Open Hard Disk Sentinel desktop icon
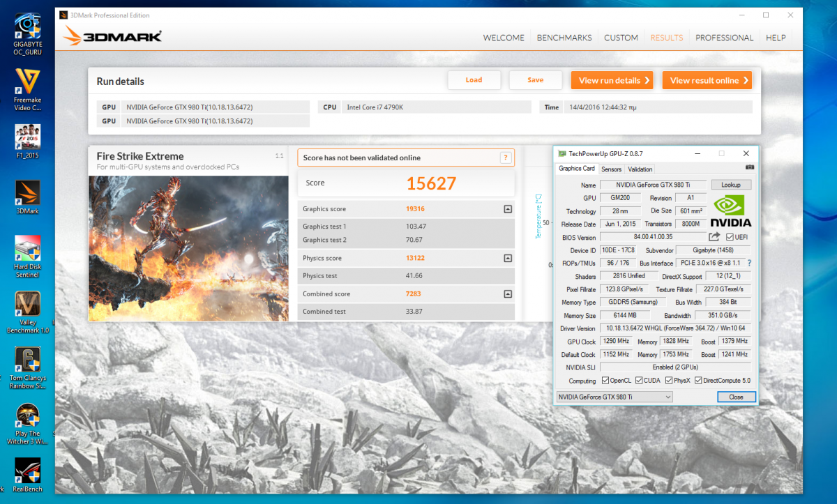Screen dimensions: 837x504 tap(27, 257)
